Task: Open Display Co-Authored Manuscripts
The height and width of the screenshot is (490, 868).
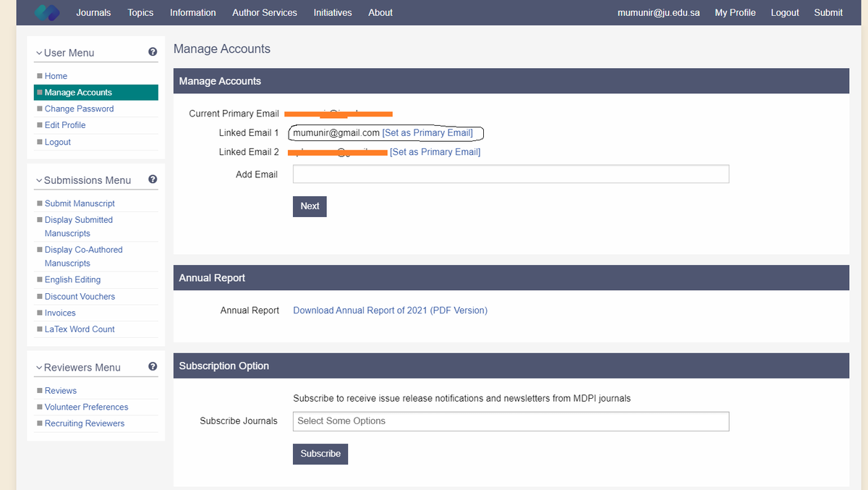Action: [84, 256]
